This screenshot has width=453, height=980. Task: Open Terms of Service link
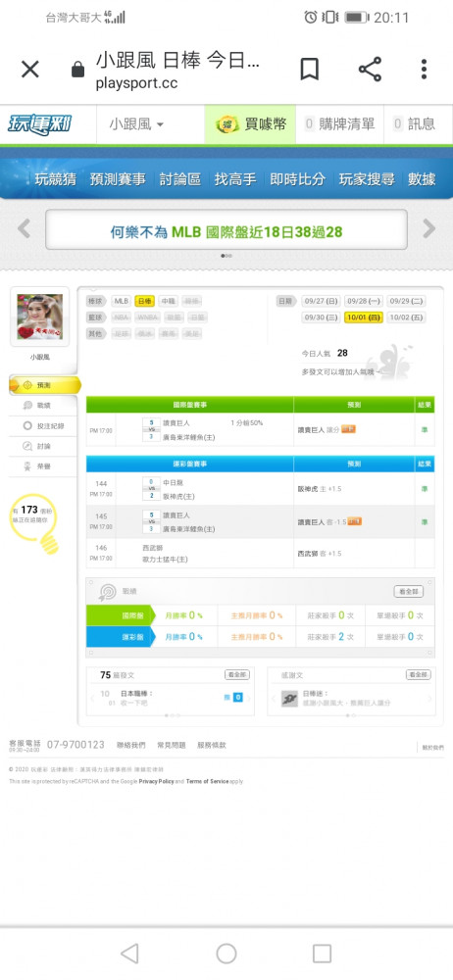(x=207, y=781)
